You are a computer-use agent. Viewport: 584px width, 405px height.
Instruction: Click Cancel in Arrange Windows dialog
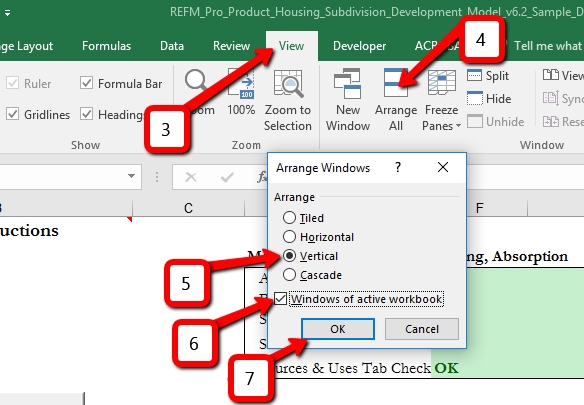422,329
